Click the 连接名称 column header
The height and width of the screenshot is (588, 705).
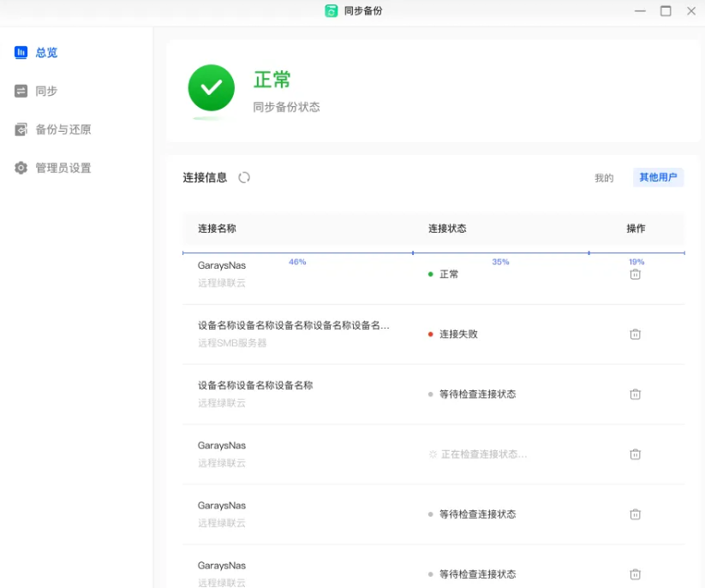point(218,229)
